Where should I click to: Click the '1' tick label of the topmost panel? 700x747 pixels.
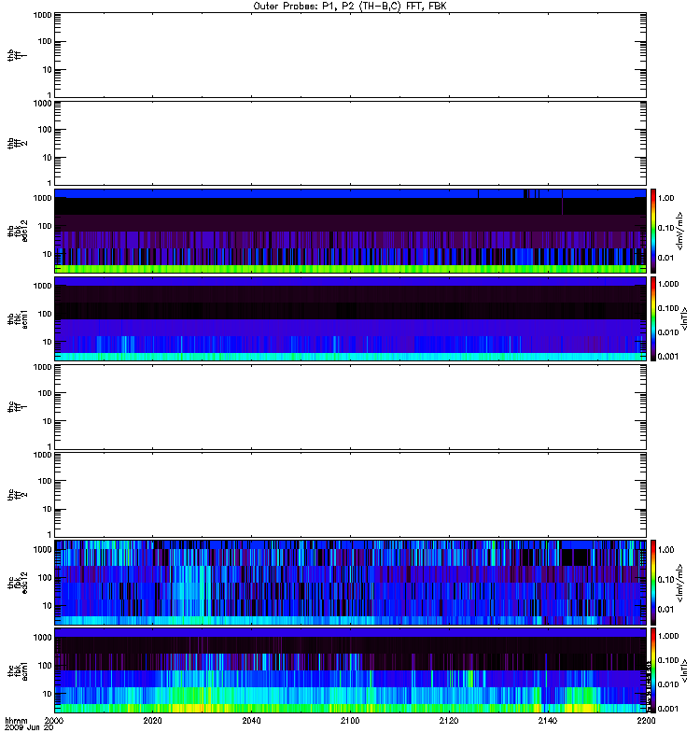(x=49, y=95)
